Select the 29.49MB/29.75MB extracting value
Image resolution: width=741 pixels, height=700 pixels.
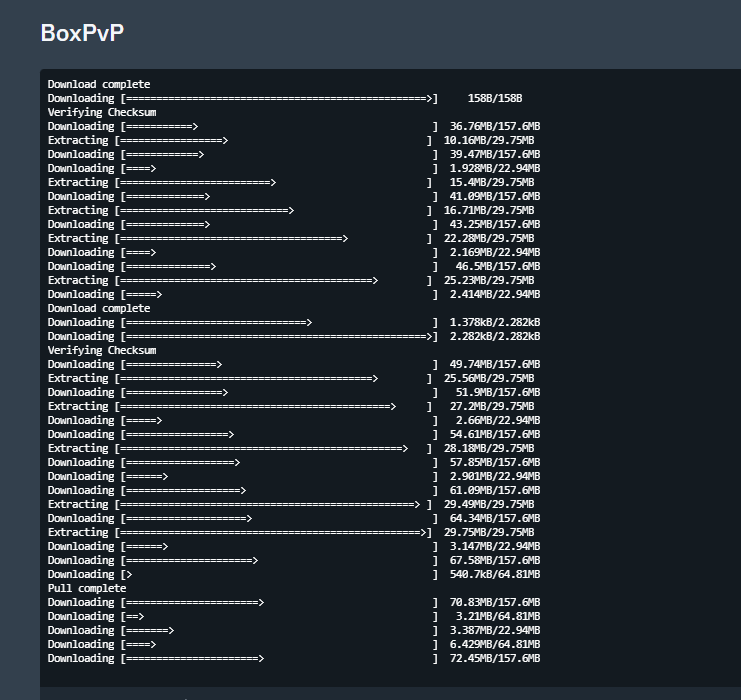(489, 504)
